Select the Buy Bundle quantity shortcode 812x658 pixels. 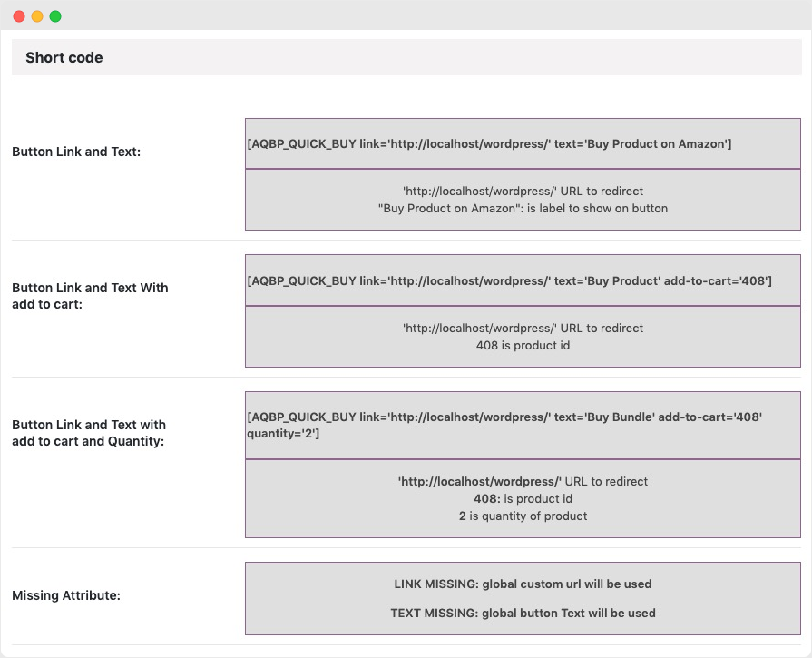pyautogui.click(x=522, y=425)
